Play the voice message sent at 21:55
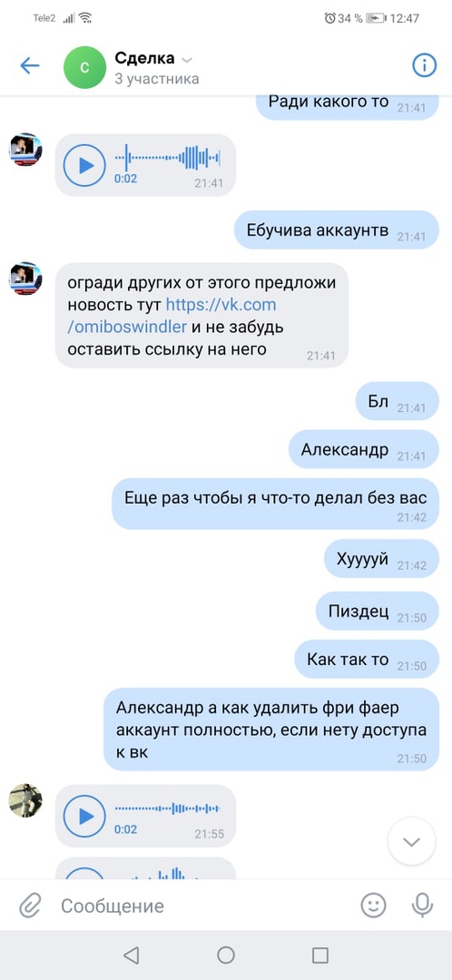Viewport: 452px width, 980px height. (x=85, y=816)
